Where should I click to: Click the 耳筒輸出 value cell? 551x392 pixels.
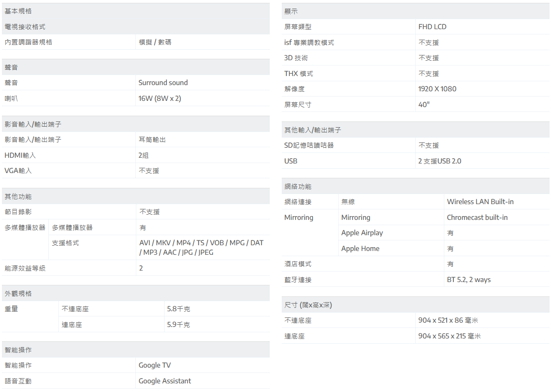[x=152, y=140]
